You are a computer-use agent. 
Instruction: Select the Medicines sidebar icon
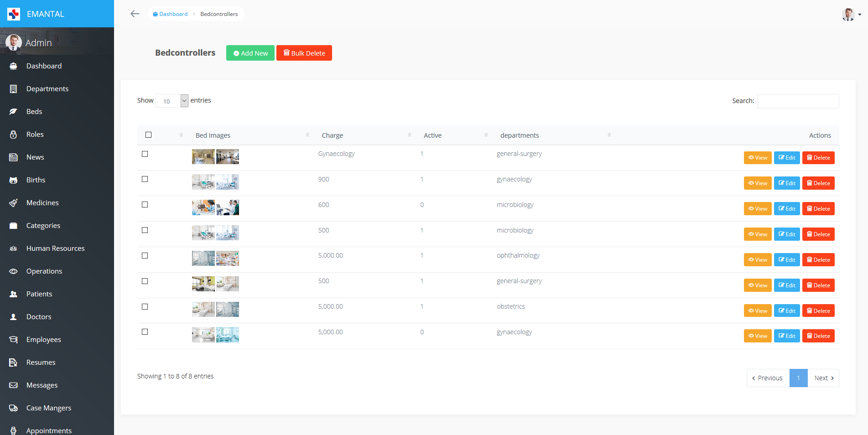click(14, 202)
